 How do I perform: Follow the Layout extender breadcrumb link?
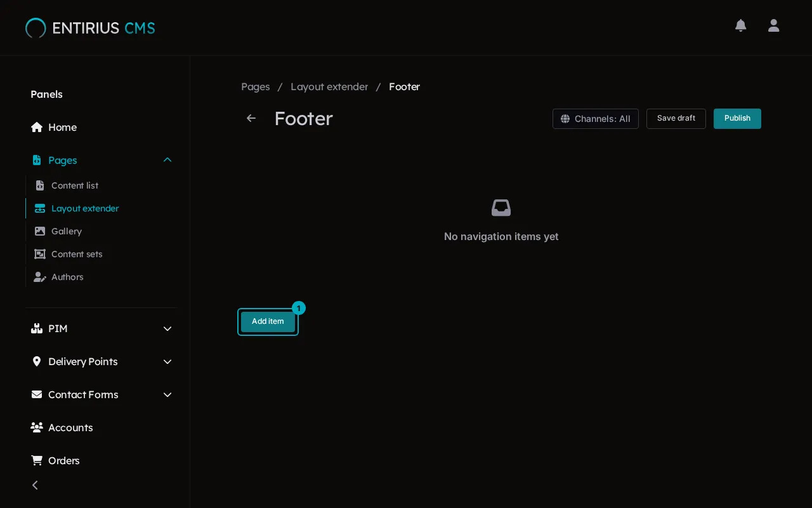click(x=329, y=86)
